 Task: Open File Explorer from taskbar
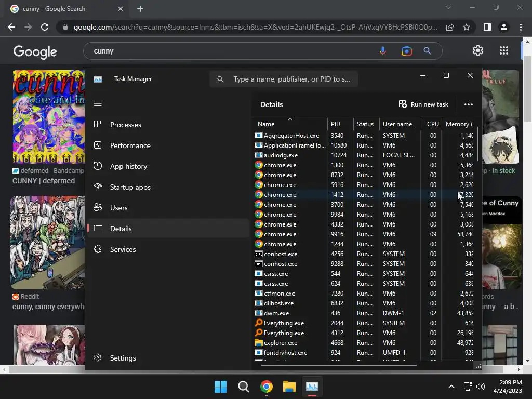point(289,387)
